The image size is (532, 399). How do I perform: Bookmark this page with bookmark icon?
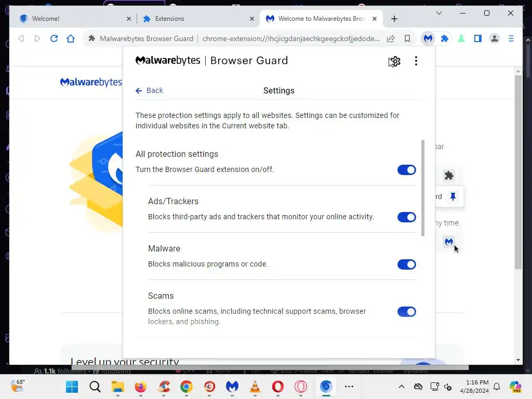click(407, 38)
